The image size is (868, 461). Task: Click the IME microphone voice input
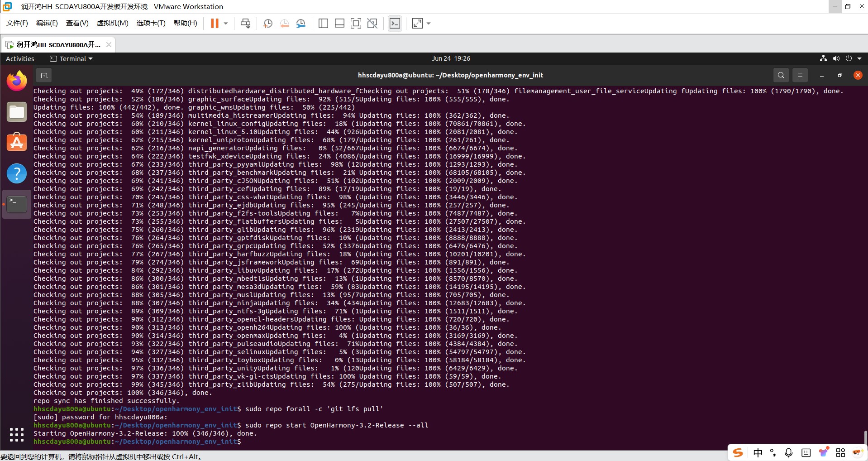click(x=789, y=452)
